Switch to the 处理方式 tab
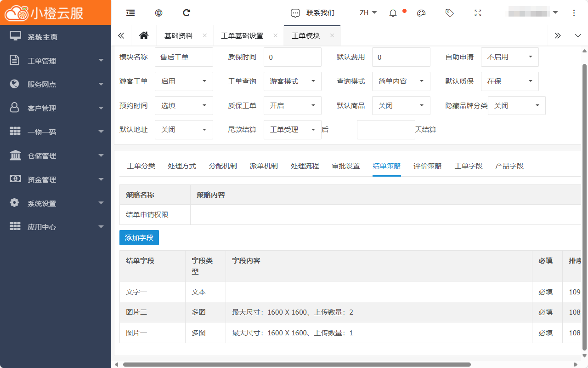This screenshot has width=588, height=368. coord(182,166)
